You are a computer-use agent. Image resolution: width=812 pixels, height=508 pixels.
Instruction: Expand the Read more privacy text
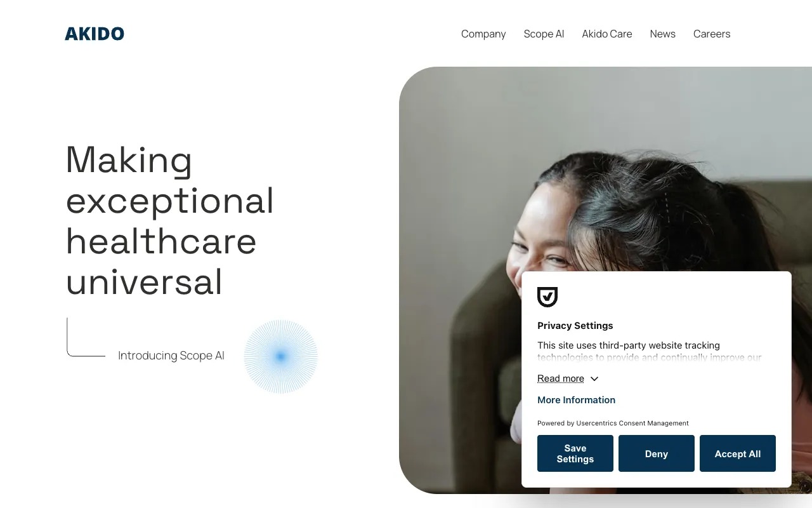point(561,378)
